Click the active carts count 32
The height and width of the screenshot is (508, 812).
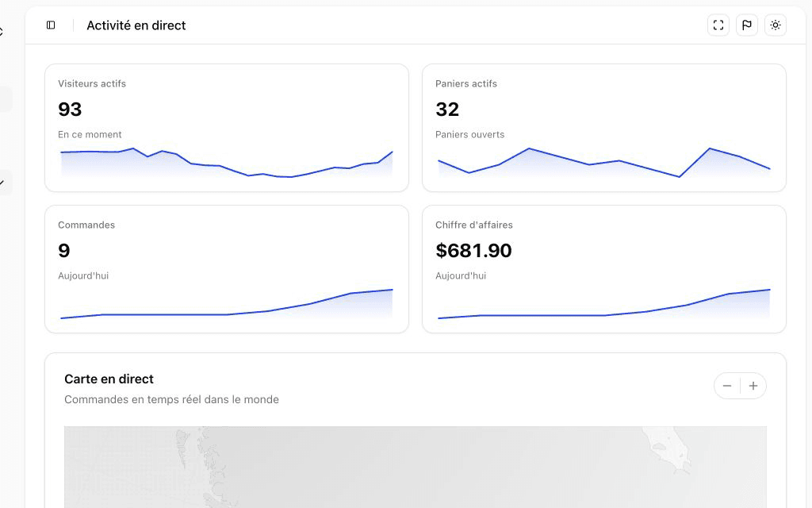click(447, 110)
